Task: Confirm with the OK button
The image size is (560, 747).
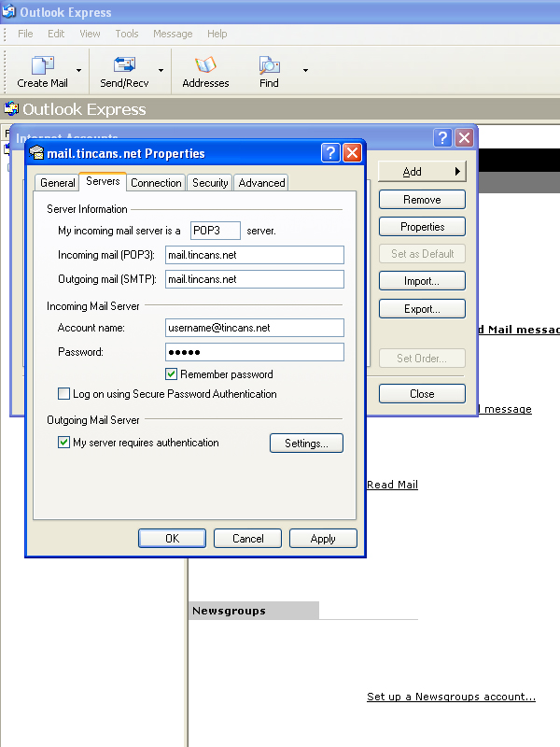Action: (172, 539)
